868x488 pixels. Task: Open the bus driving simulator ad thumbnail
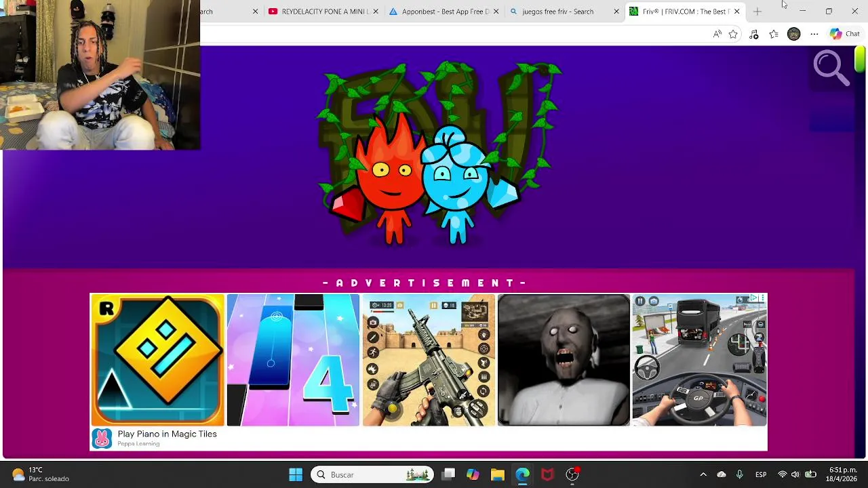[699, 360]
